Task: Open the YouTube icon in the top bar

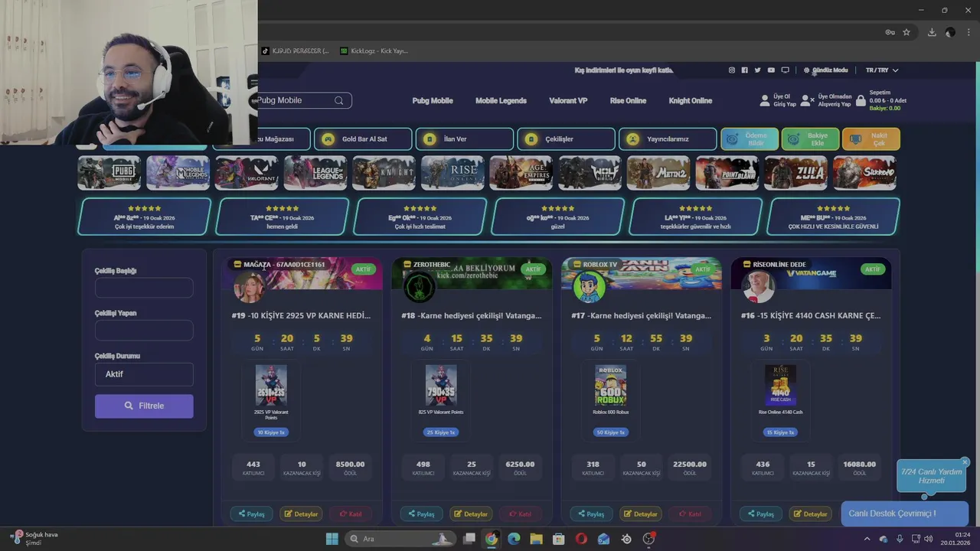Action: pyautogui.click(x=771, y=70)
